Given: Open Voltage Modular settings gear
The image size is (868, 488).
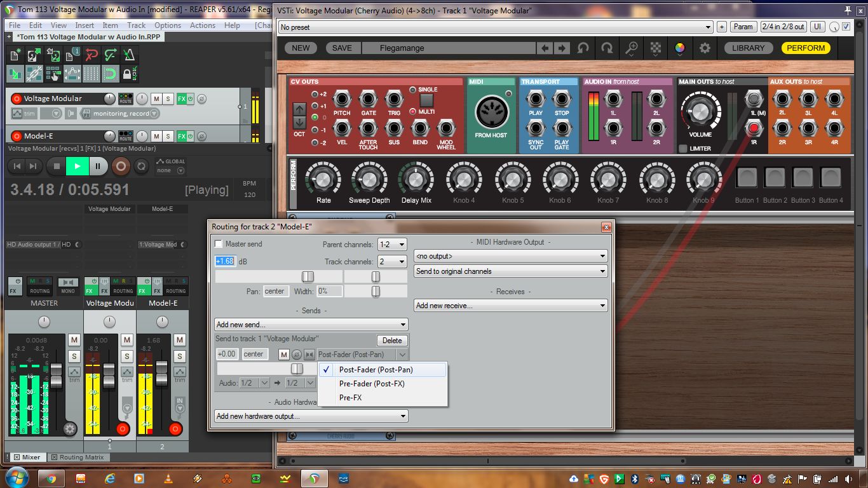Looking at the screenshot, I should [705, 48].
